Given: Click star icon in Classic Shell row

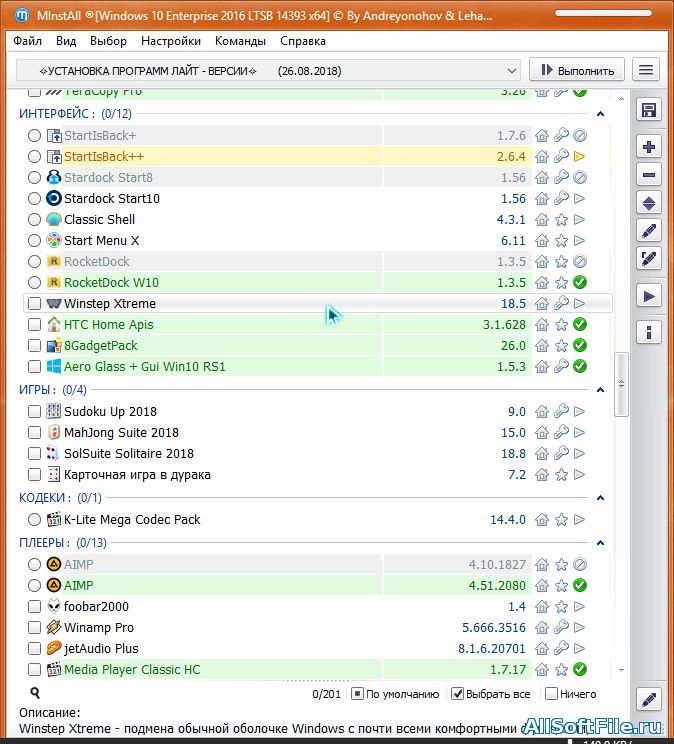Looking at the screenshot, I should (561, 220).
